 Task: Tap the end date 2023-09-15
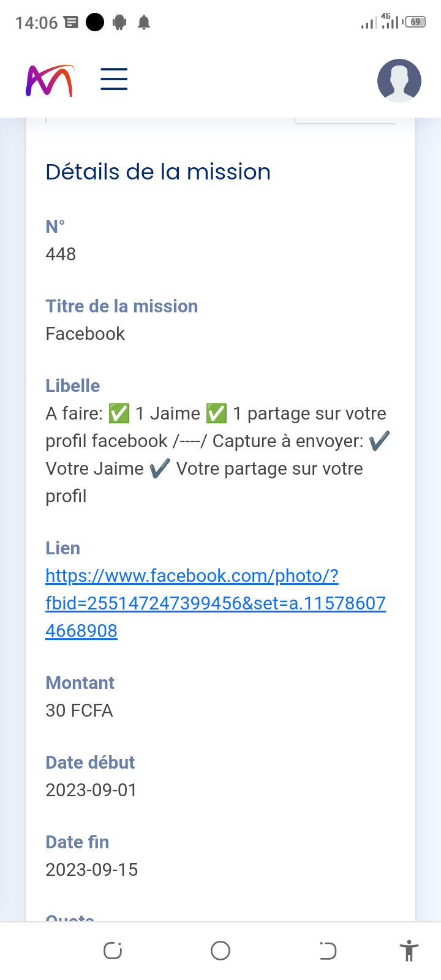(92, 870)
